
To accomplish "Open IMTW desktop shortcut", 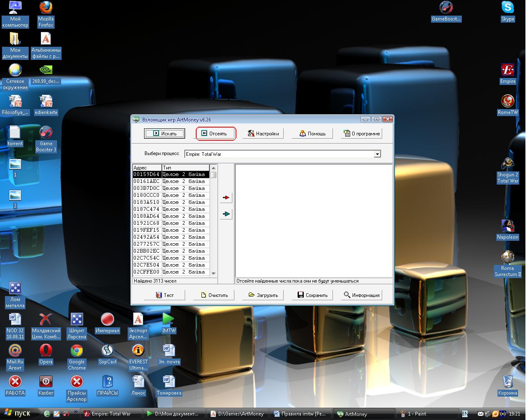I will point(169,323).
